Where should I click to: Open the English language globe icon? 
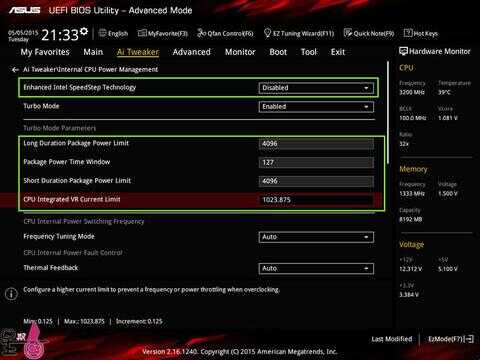tap(102, 33)
